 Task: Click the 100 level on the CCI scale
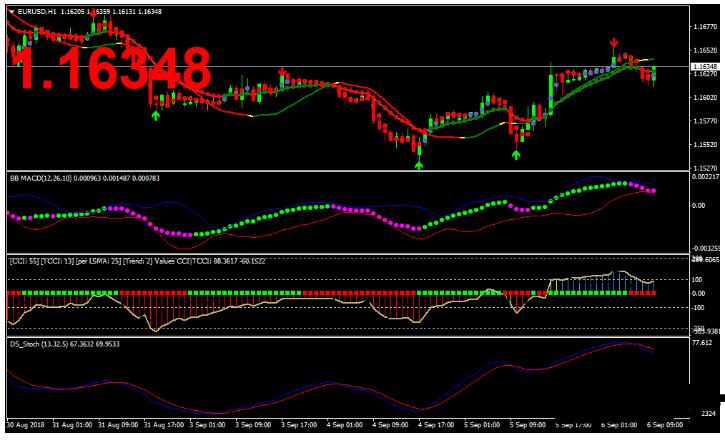697,279
